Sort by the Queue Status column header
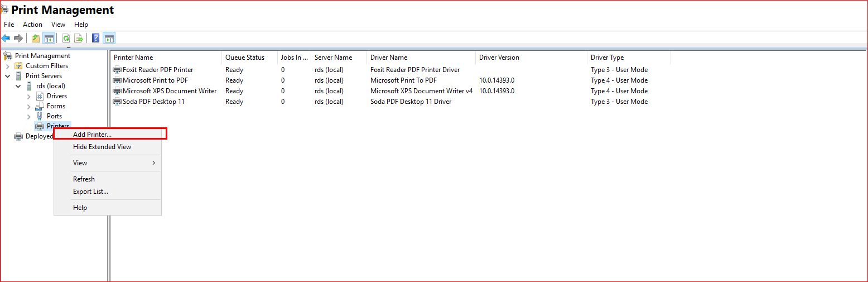 249,58
